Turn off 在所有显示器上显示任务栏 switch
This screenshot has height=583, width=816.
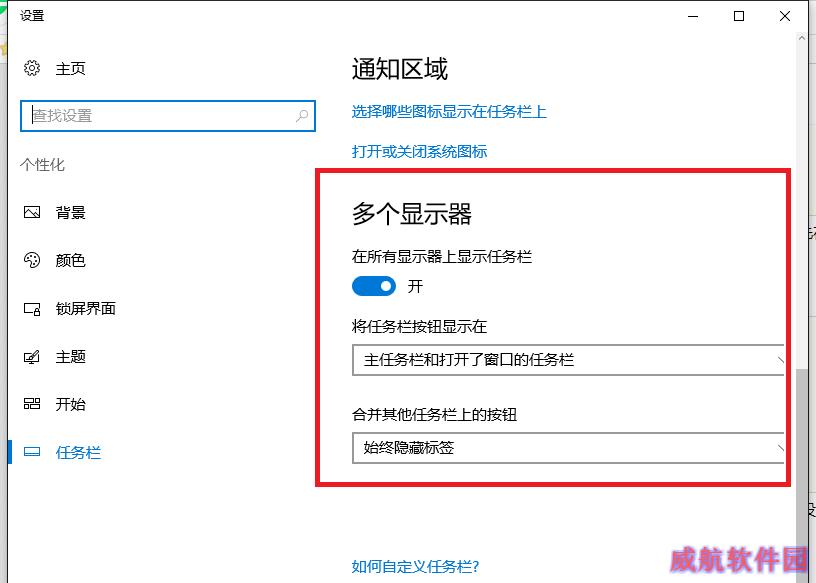[374, 286]
